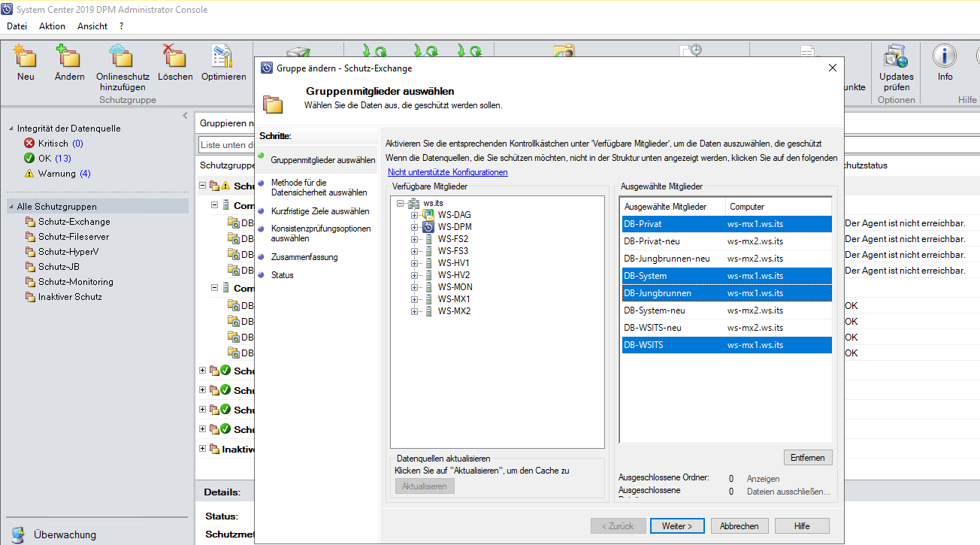This screenshot has height=545, width=980.
Task: Open the Ansicht menu
Action: (92, 26)
